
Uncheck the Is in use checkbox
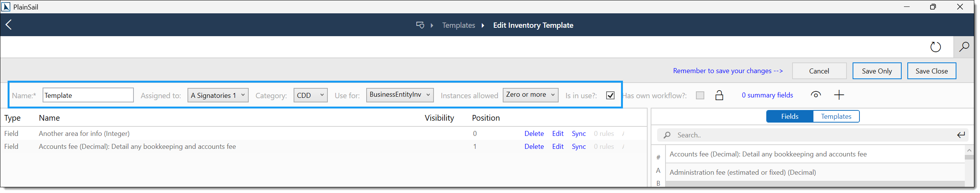tap(610, 95)
